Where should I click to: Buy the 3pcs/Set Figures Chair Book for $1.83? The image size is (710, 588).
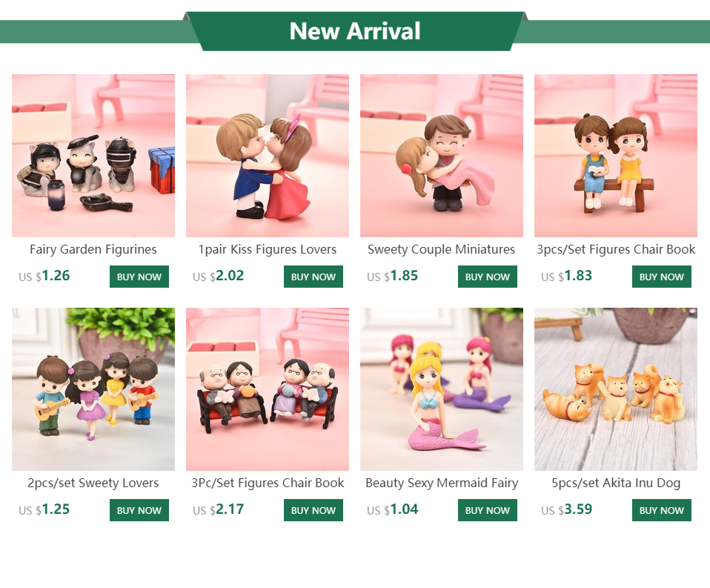pos(662,277)
